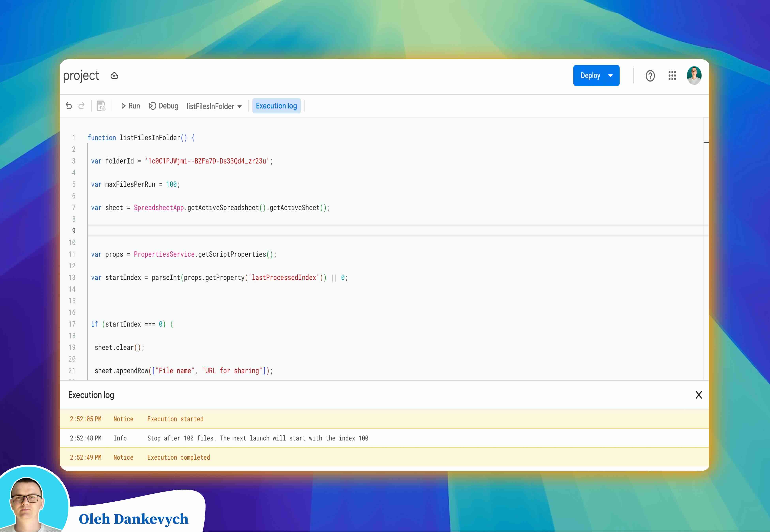This screenshot has width=770, height=532.
Task: Click line number 17 in gutter
Action: 72,324
